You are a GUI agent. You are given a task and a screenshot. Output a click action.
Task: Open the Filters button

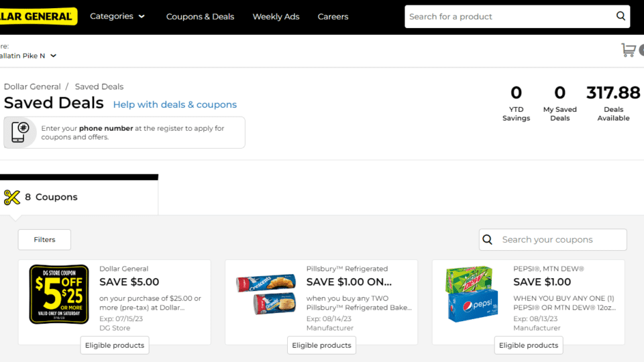(44, 240)
